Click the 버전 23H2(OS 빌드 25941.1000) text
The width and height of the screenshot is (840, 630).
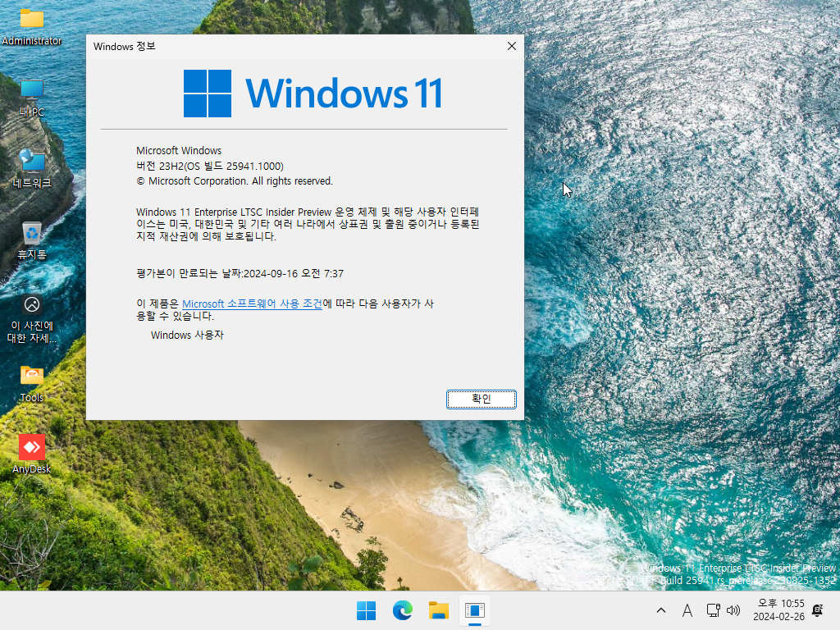[x=210, y=166]
